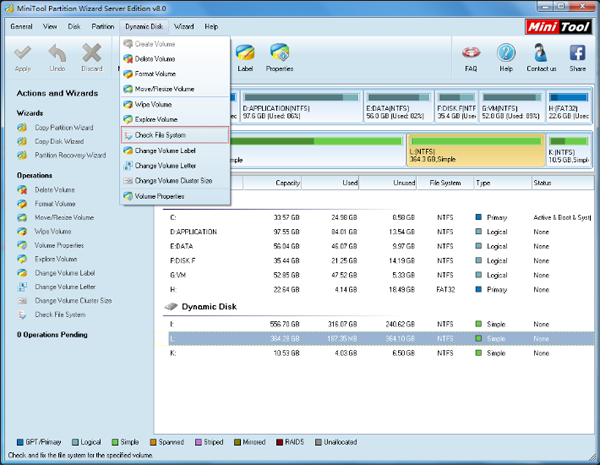The image size is (600, 465).
Task: Click the Properties toolbar icon
Action: [279, 53]
